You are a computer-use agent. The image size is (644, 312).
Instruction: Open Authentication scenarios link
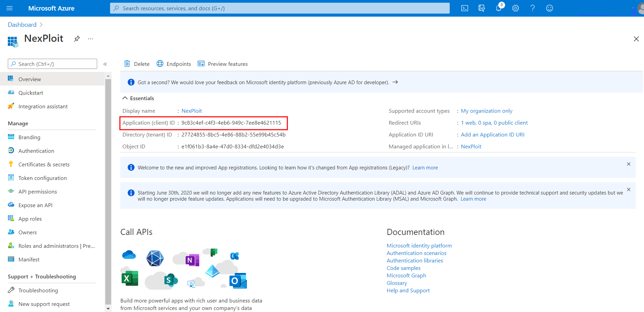[416, 253]
